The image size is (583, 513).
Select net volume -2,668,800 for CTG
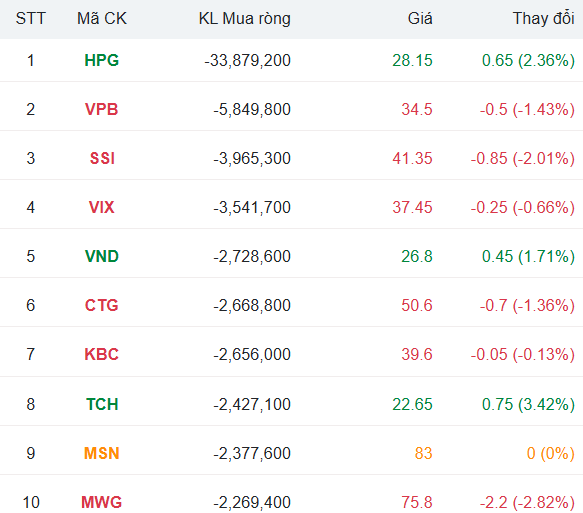click(x=252, y=305)
